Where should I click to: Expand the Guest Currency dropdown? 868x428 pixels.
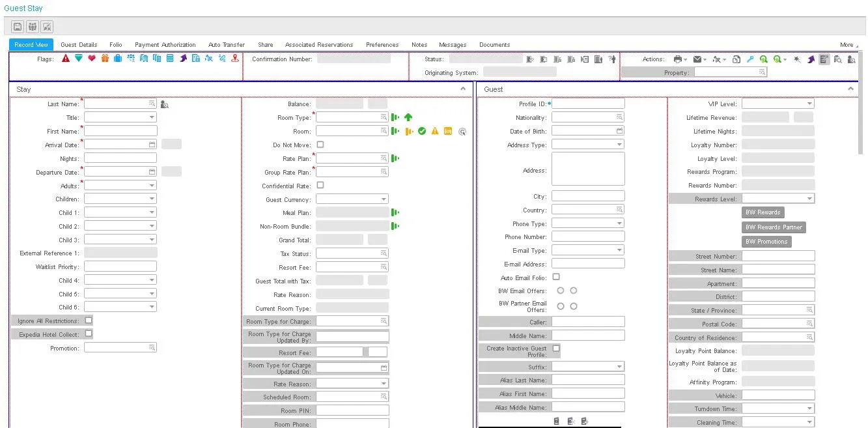coord(352,199)
